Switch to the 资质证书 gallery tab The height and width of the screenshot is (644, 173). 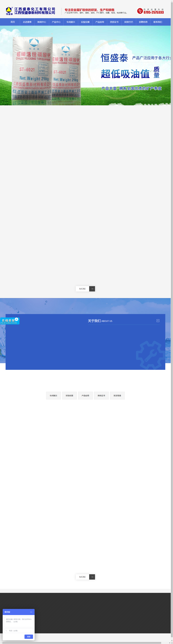point(101,395)
